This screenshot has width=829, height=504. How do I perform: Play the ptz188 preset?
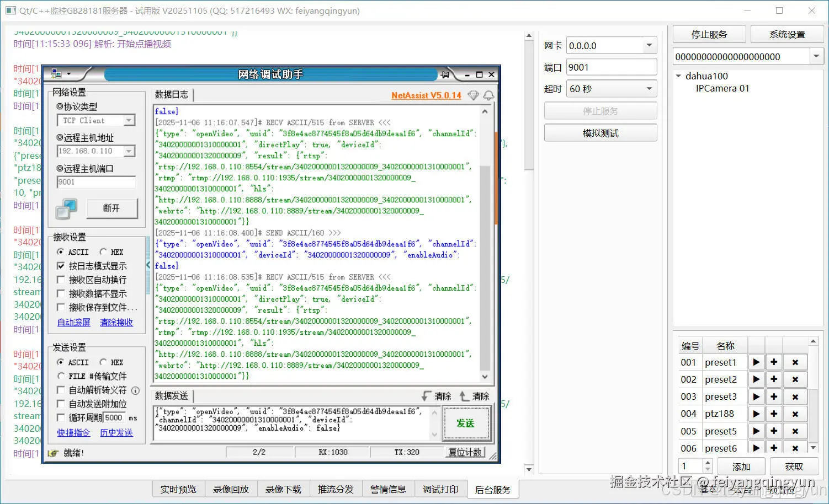(756, 414)
